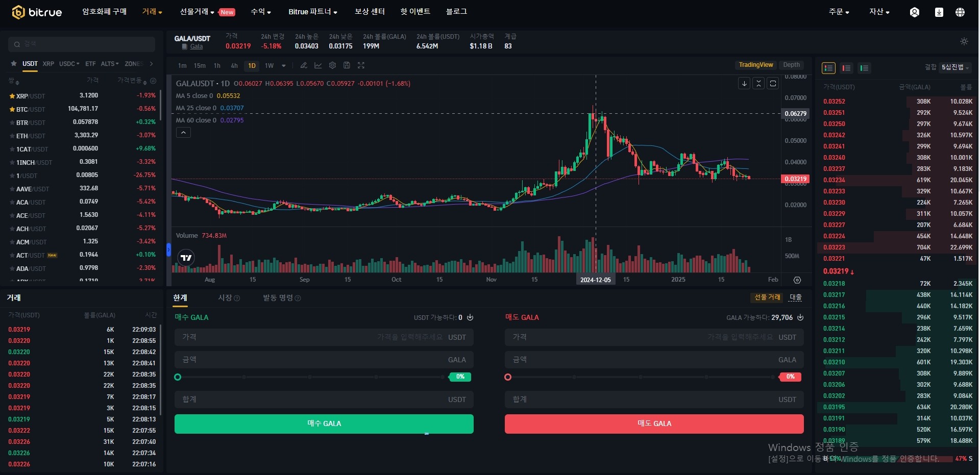Switch chart to Depth mode
Image resolution: width=980 pixels, height=475 pixels.
point(792,65)
